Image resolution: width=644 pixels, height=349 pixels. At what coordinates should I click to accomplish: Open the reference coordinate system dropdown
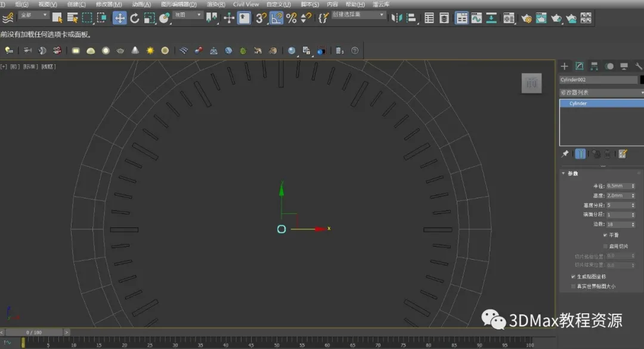coord(188,15)
